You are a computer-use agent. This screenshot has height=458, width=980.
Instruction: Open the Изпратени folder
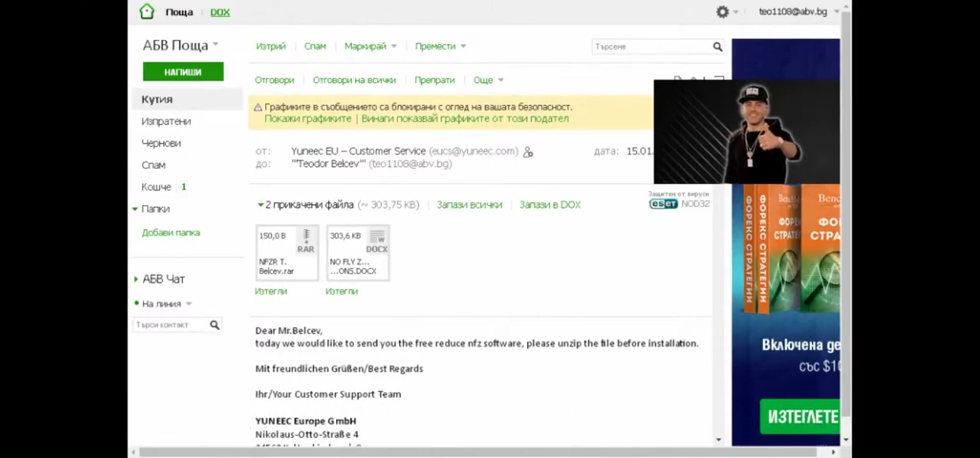pyautogui.click(x=166, y=121)
